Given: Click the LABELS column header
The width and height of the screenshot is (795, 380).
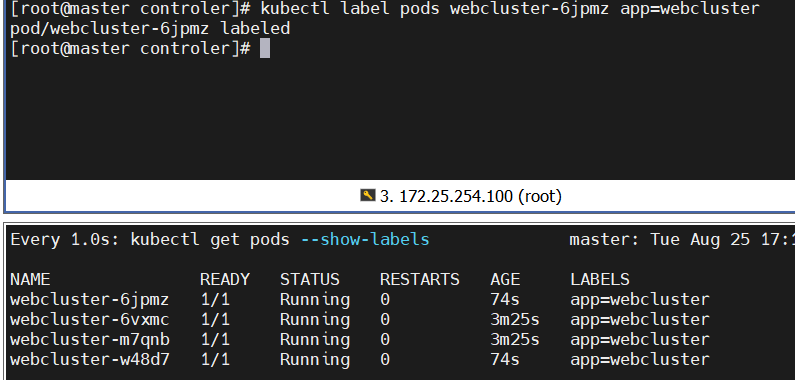Looking at the screenshot, I should pyautogui.click(x=600, y=280).
